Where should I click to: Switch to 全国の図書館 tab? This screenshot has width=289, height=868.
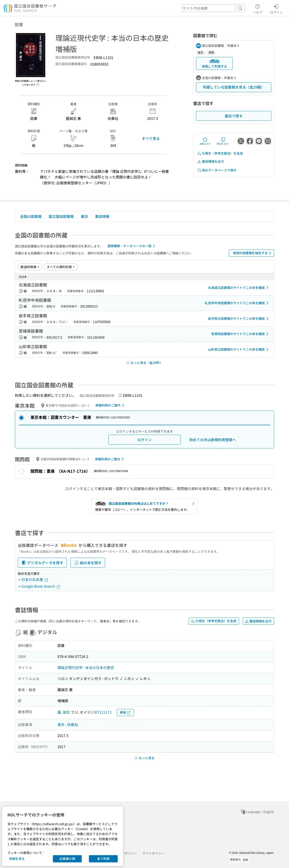pos(31,217)
